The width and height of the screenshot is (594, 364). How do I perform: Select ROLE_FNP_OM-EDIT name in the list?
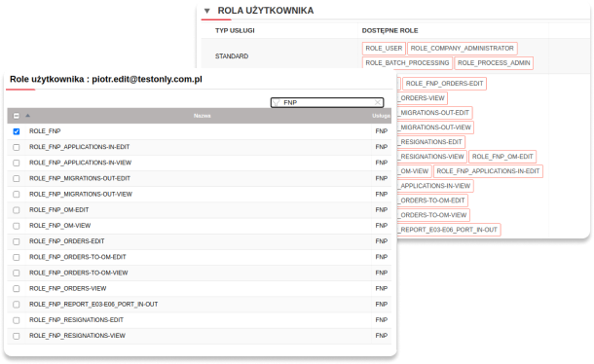pyautogui.click(x=58, y=210)
